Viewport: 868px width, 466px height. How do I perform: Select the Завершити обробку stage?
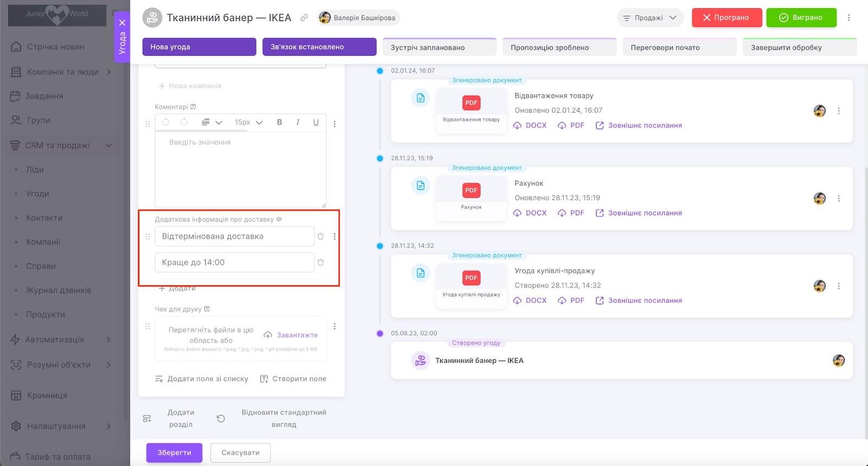pos(800,47)
